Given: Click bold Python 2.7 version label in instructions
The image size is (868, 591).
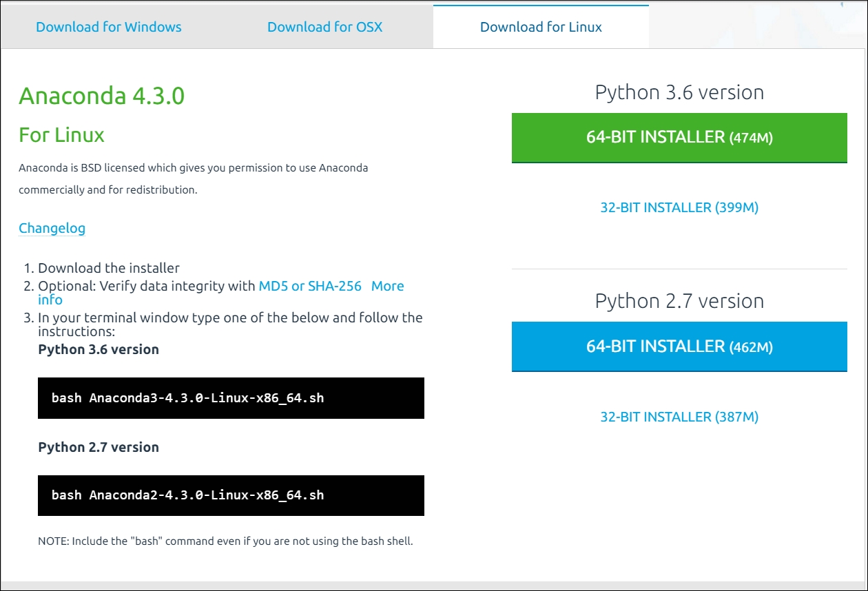Looking at the screenshot, I should pos(99,447).
